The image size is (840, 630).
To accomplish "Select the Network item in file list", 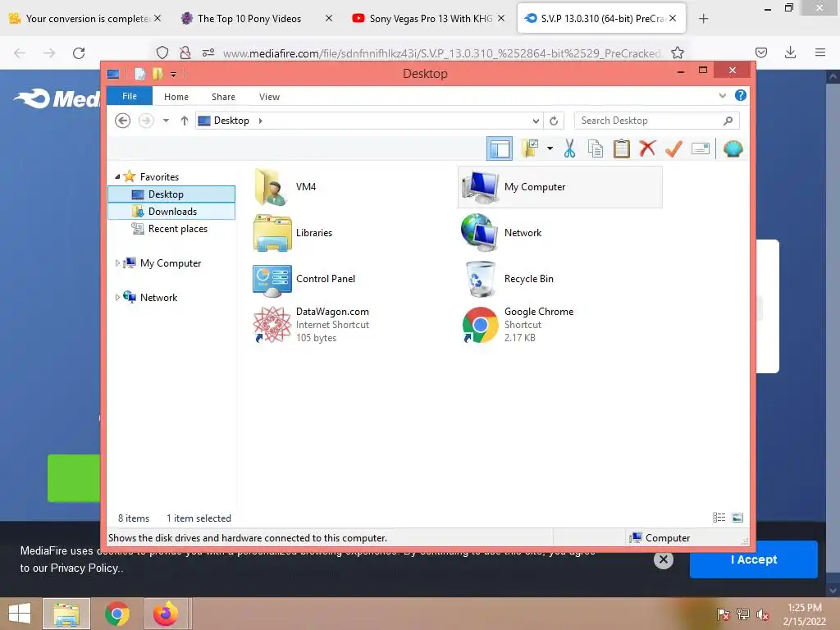I will tap(501, 233).
